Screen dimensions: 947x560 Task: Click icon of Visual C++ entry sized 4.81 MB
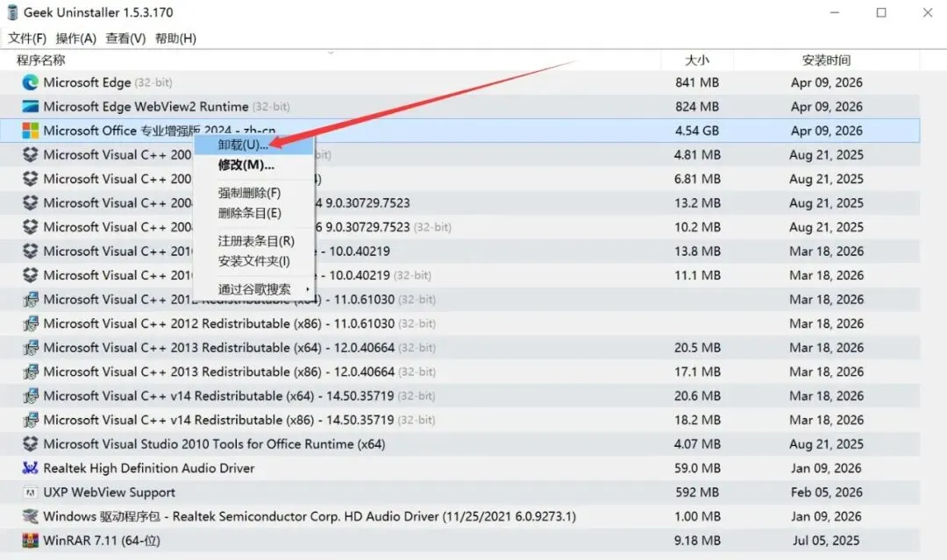point(30,154)
